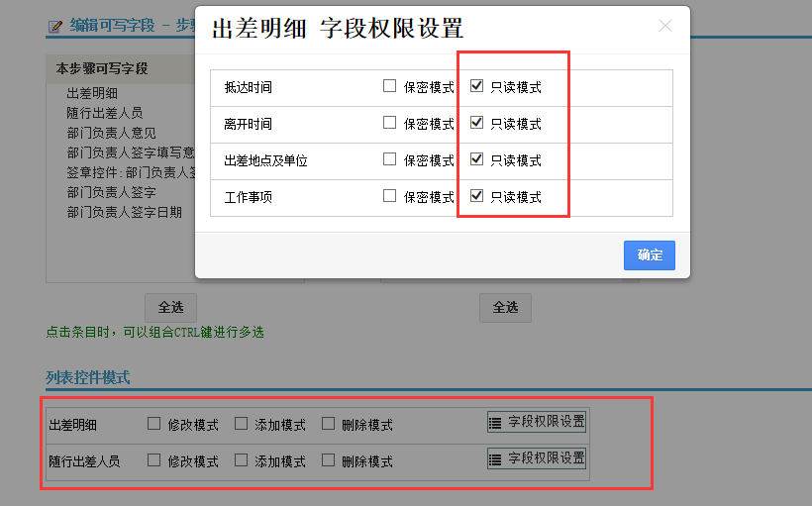812x506 pixels.
Task: Select 签章控件:部门负责人签 list entry
Action: pyautogui.click(x=131, y=172)
